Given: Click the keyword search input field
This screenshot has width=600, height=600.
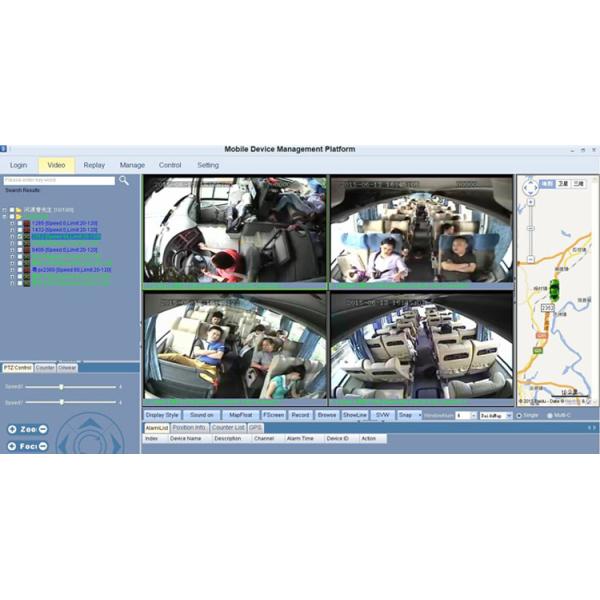Looking at the screenshot, I should point(59,181).
